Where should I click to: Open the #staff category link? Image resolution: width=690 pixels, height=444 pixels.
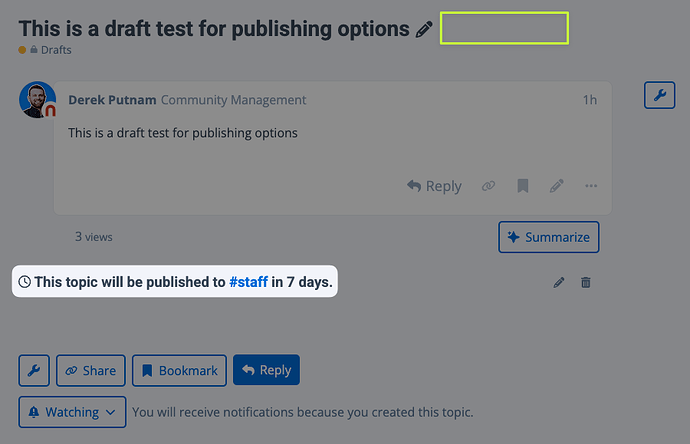248,282
